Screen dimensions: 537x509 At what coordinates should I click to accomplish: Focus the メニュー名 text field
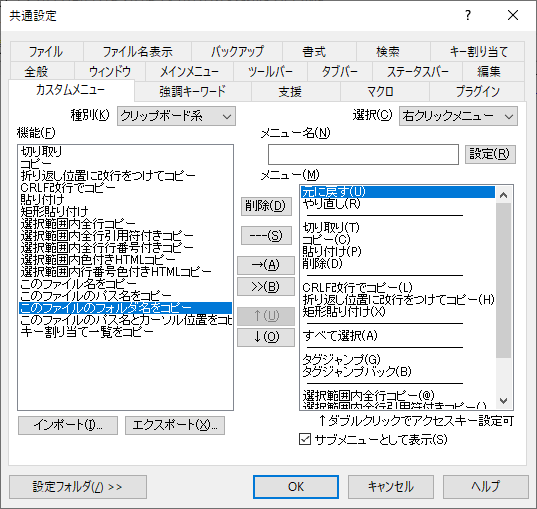(363, 154)
